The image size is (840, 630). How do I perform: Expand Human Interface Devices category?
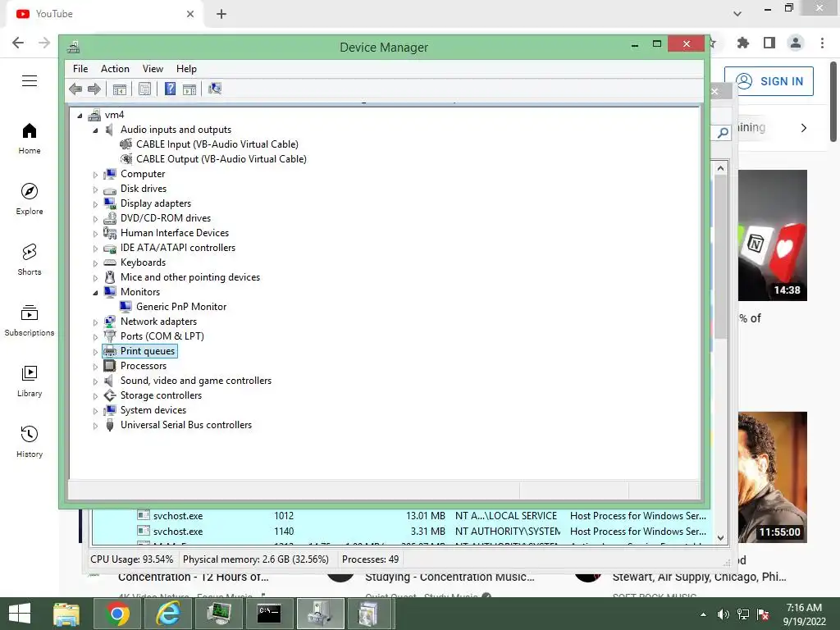[95, 234]
